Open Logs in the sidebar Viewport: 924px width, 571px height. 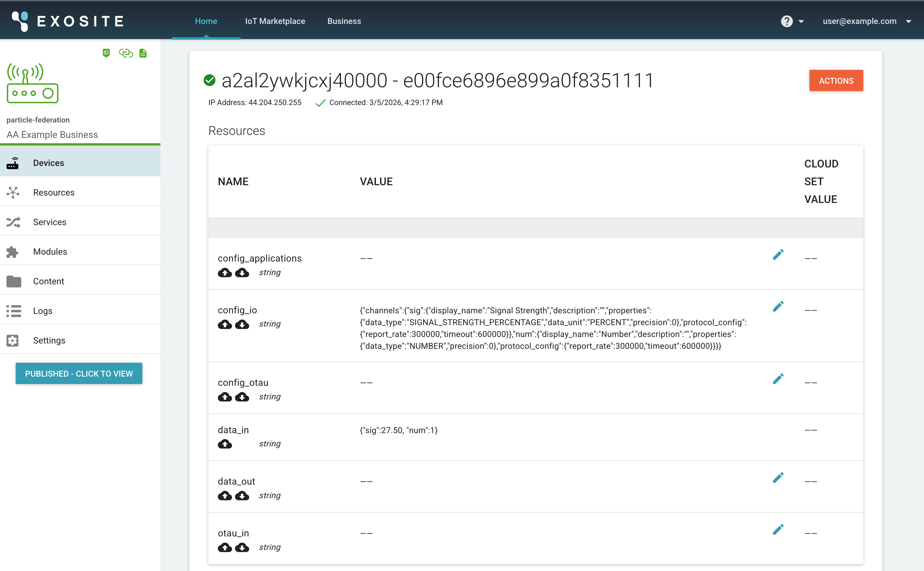43,311
